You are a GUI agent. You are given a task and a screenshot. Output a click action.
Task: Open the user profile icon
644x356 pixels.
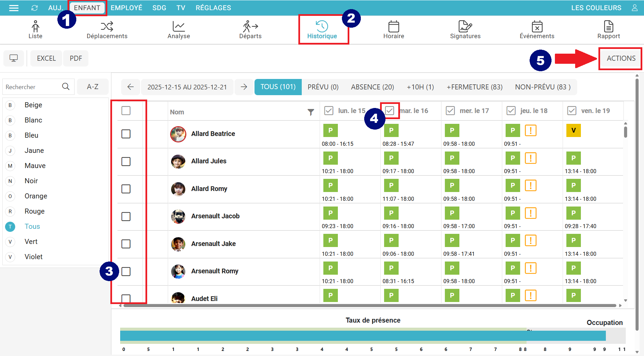click(x=635, y=8)
